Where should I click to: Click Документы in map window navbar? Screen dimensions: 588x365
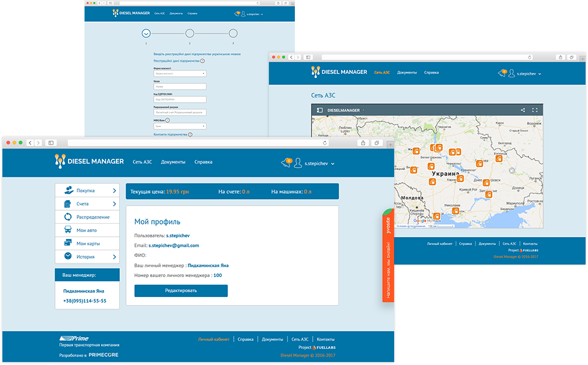coord(407,73)
